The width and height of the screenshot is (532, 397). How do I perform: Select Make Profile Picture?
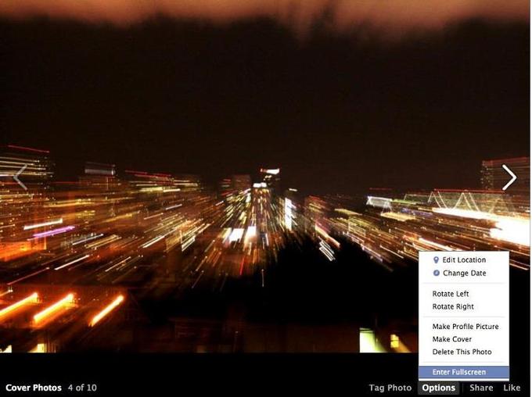[464, 327]
